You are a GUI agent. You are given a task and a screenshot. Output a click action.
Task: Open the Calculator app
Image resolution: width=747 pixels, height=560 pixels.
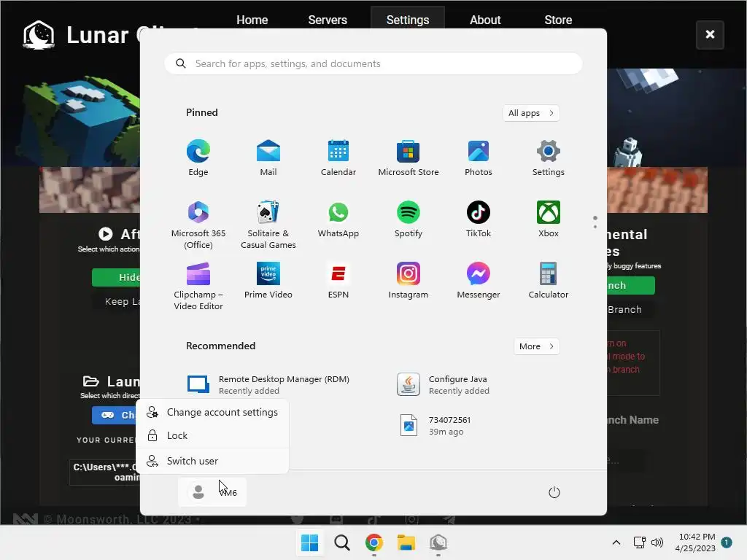click(x=549, y=281)
